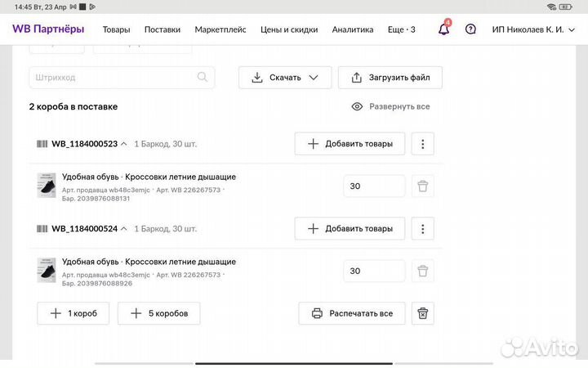Screen dimensions: 588x368
Task: Add "5 коробов" to the supply
Action: click(x=158, y=313)
